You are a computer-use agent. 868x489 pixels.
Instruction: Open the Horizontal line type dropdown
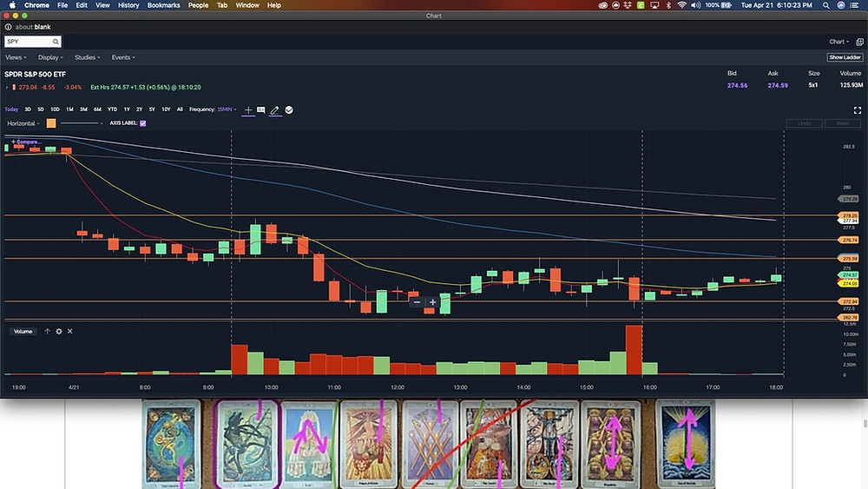coord(23,123)
